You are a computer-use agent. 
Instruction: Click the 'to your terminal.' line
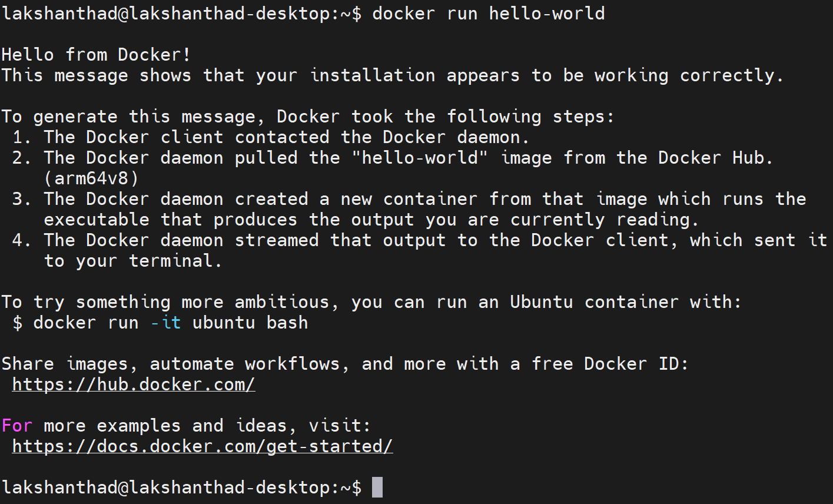133,261
